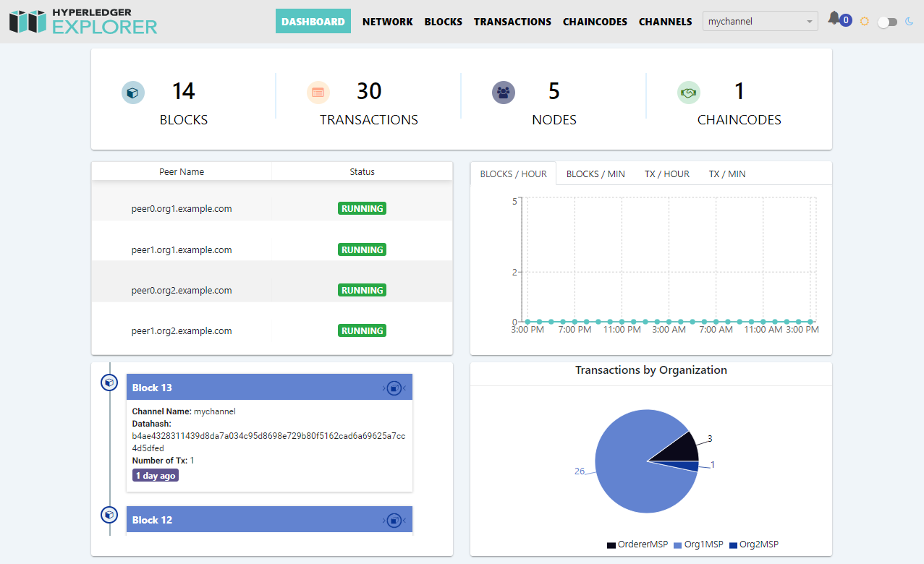
Task: Click the Nodes people stat icon
Action: coord(504,93)
